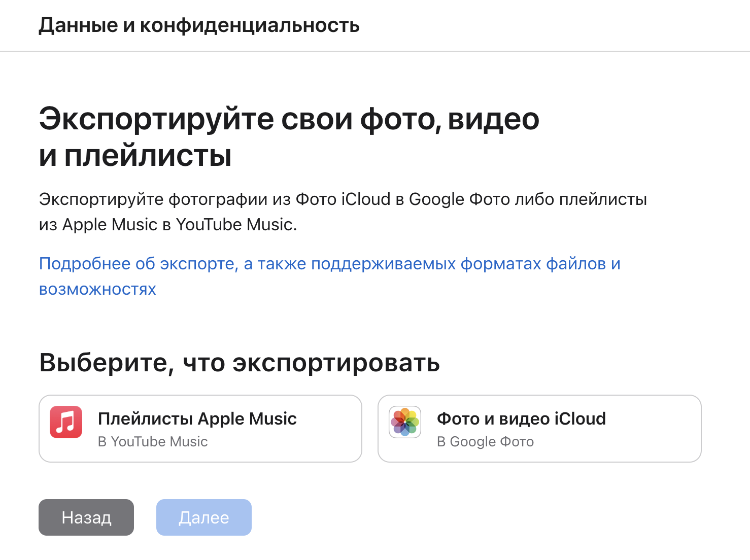750x560 pixels.
Task: Select the Плейлисты Apple Music export option
Action: (197, 419)
